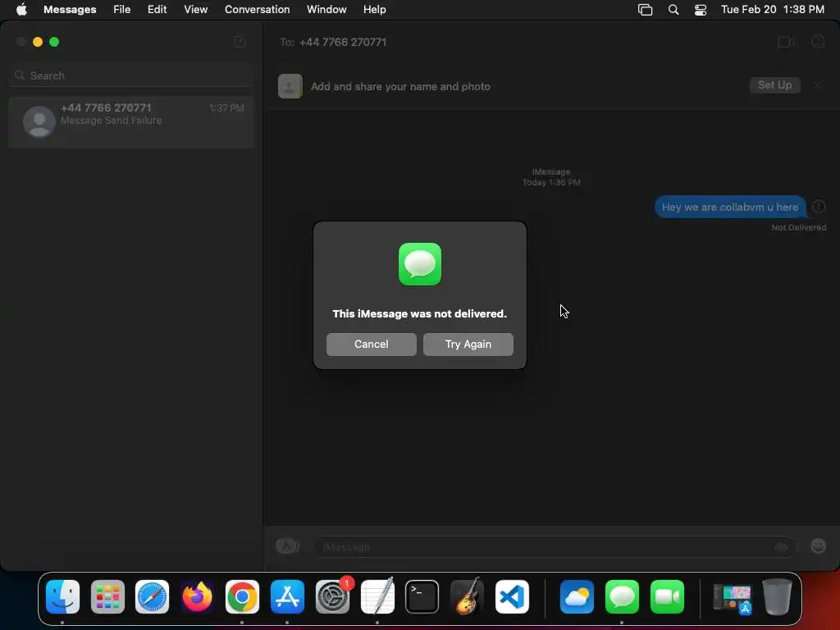Click the To: +44 7766 270771 recipient

333,42
